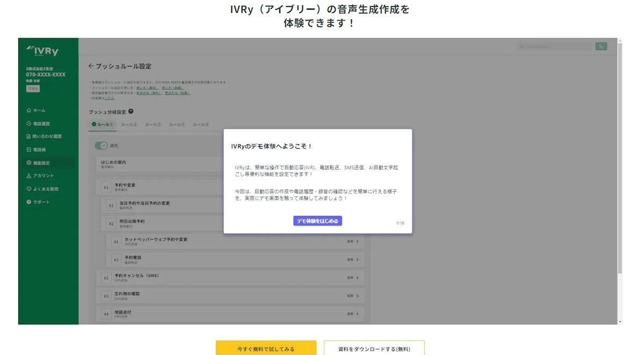Click the help icon beside プッシュ分岐設定

(x=131, y=111)
